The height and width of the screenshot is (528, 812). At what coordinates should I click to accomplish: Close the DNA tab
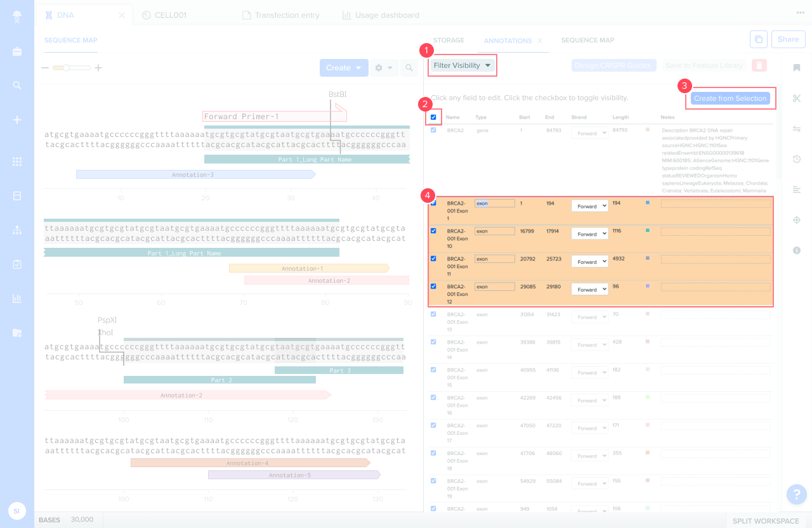click(122, 15)
